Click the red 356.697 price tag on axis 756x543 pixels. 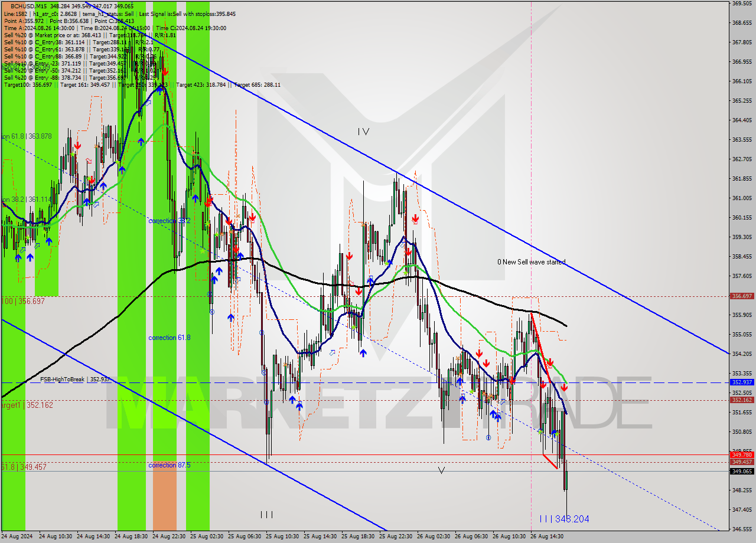(x=742, y=296)
